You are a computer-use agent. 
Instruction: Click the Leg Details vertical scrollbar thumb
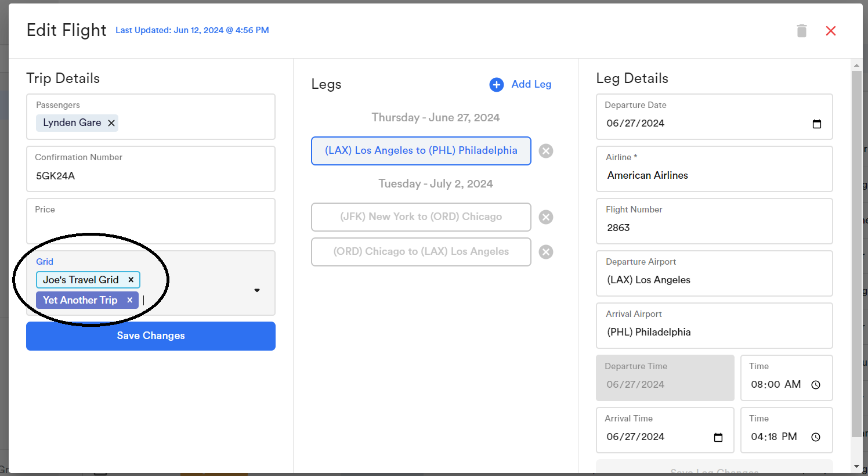(x=856, y=254)
